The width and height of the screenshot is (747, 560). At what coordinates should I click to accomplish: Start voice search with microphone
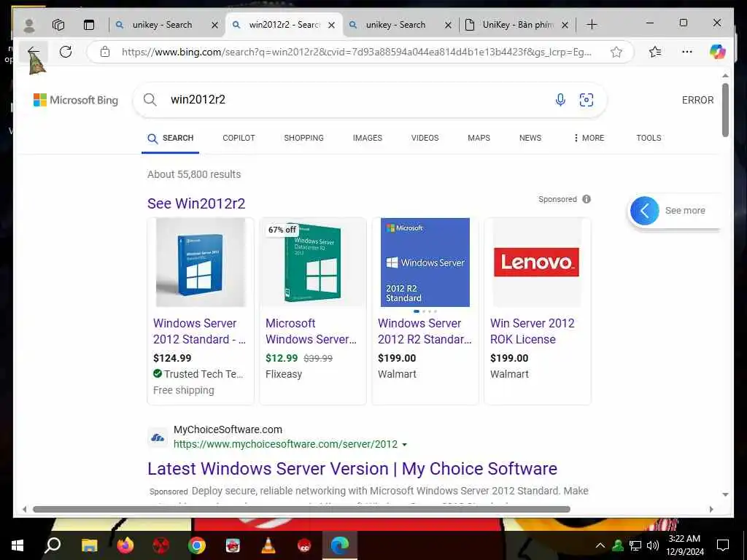(x=560, y=99)
